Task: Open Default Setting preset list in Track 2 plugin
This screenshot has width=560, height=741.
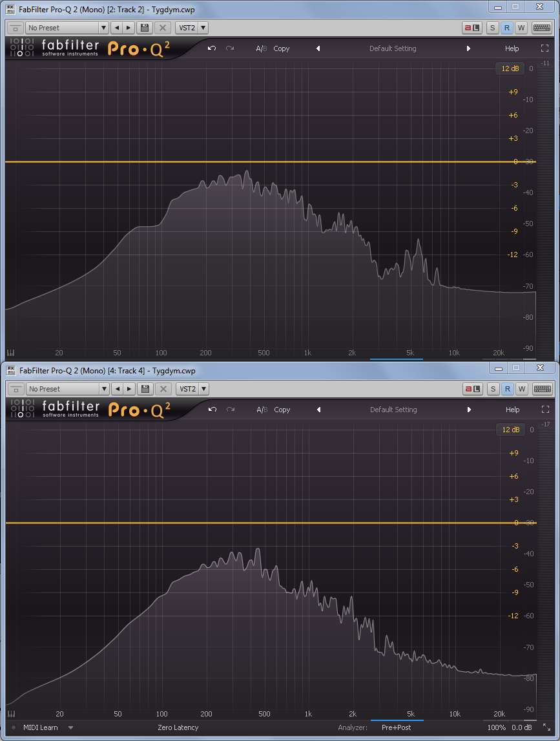Action: pyautogui.click(x=393, y=48)
